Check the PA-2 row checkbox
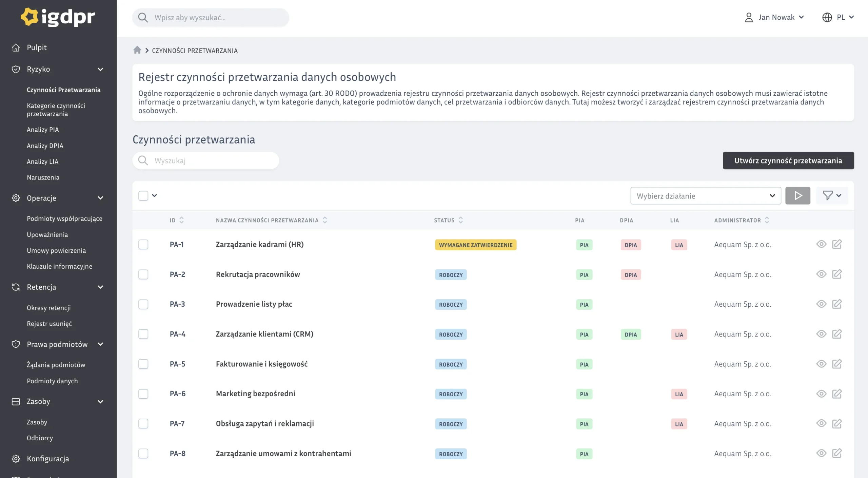 [143, 274]
